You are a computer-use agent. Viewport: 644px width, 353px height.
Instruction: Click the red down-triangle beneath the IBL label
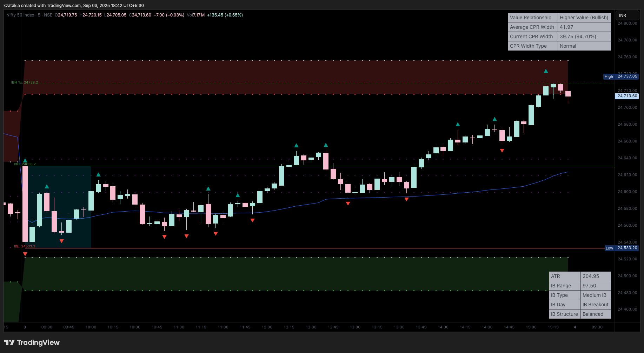tap(25, 254)
